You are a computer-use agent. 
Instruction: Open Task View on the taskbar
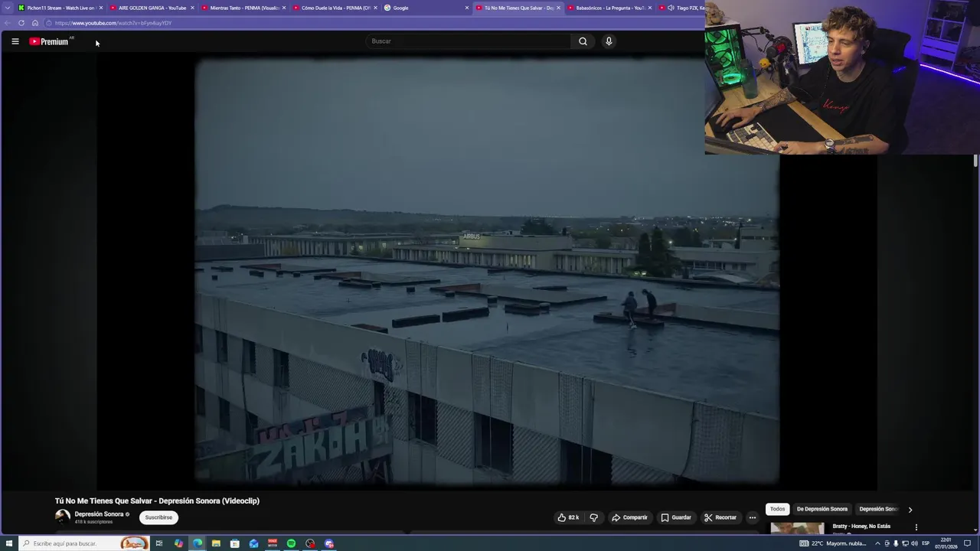pos(159,543)
